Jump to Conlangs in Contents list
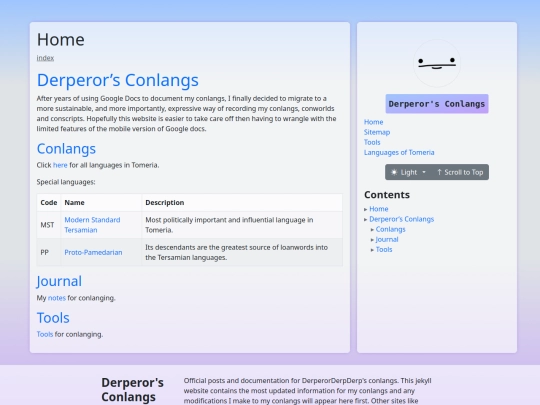Image resolution: width=540 pixels, height=405 pixels. [x=391, y=229]
